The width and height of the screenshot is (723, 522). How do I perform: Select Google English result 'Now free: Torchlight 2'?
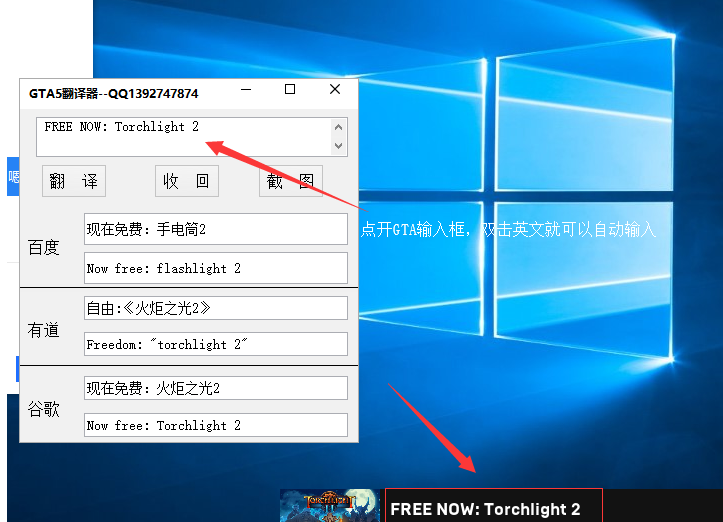(215, 425)
